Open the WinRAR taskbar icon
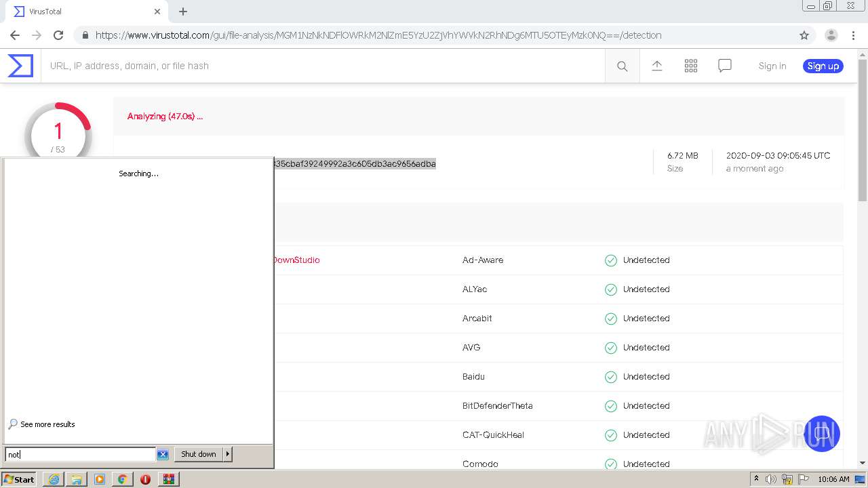This screenshot has height=488, width=868. 168,479
